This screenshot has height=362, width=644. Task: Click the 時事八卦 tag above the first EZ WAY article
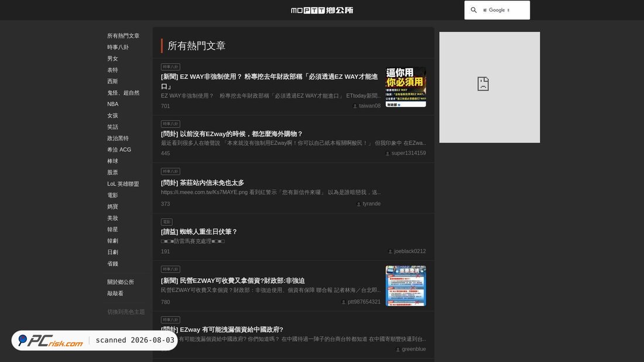pyautogui.click(x=170, y=67)
